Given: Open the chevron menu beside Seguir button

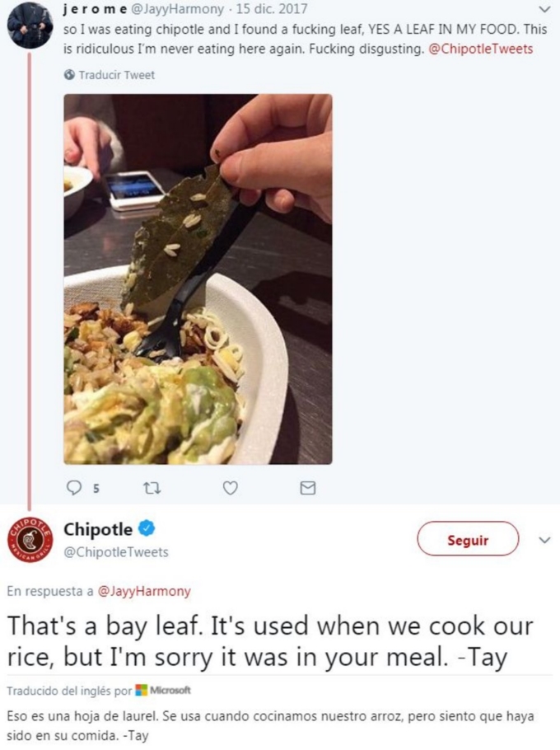Looking at the screenshot, I should click(544, 540).
